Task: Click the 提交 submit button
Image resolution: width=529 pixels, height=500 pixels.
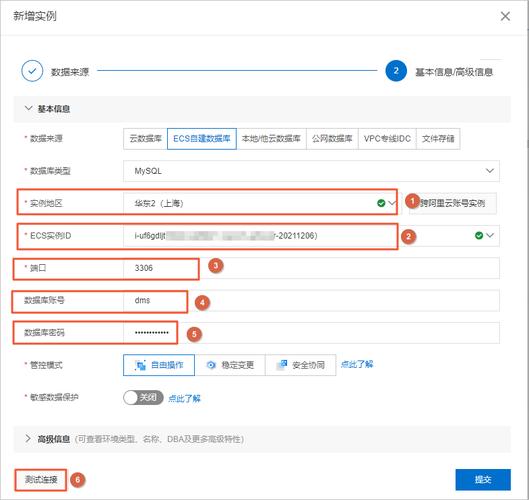Action: (483, 479)
